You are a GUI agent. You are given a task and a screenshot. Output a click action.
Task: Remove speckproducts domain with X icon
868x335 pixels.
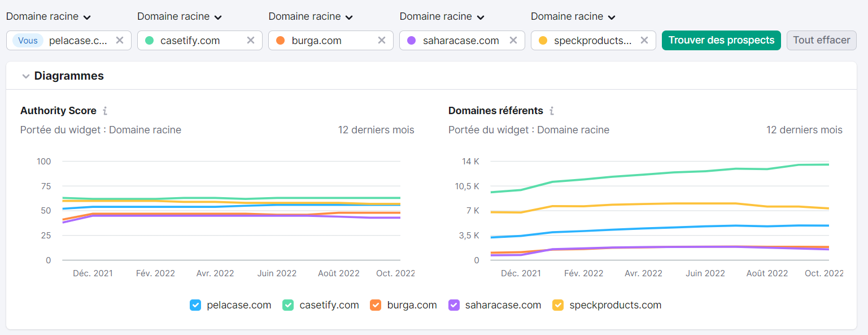click(x=644, y=40)
